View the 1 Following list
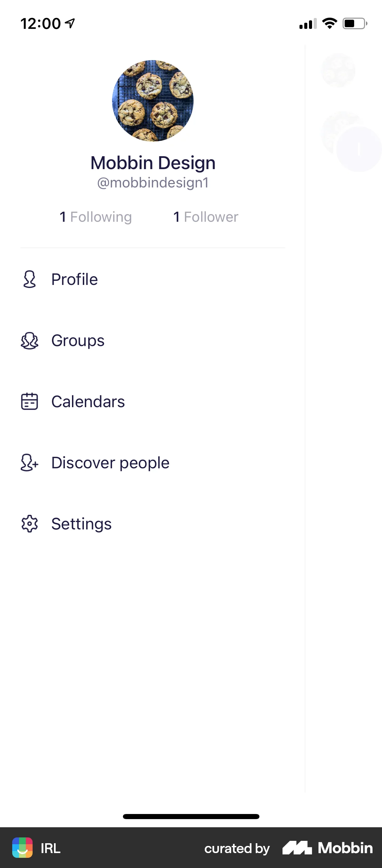 coord(96,217)
